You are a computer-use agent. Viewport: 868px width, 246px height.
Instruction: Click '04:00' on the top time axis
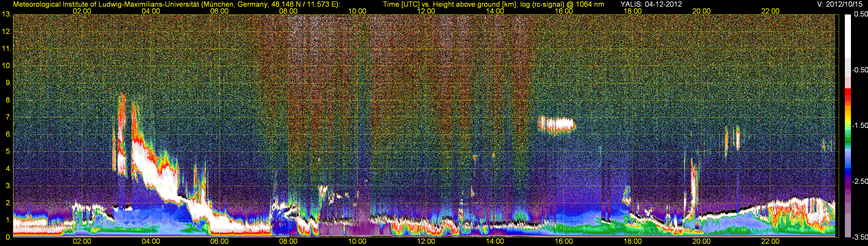(x=151, y=11)
